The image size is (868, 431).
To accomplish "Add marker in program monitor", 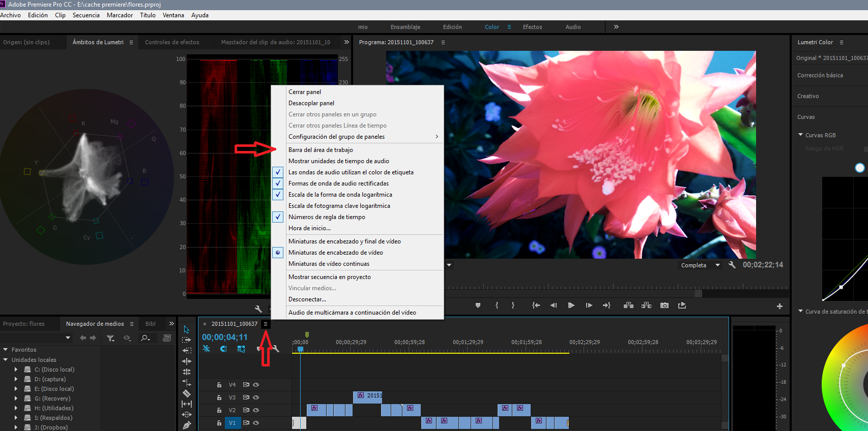I will (x=478, y=305).
